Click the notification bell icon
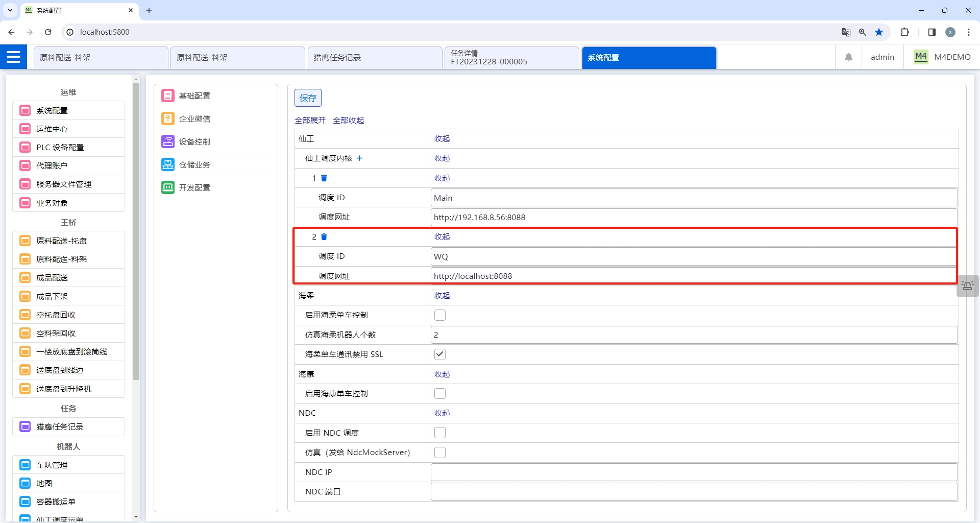The image size is (980, 523). [x=848, y=57]
